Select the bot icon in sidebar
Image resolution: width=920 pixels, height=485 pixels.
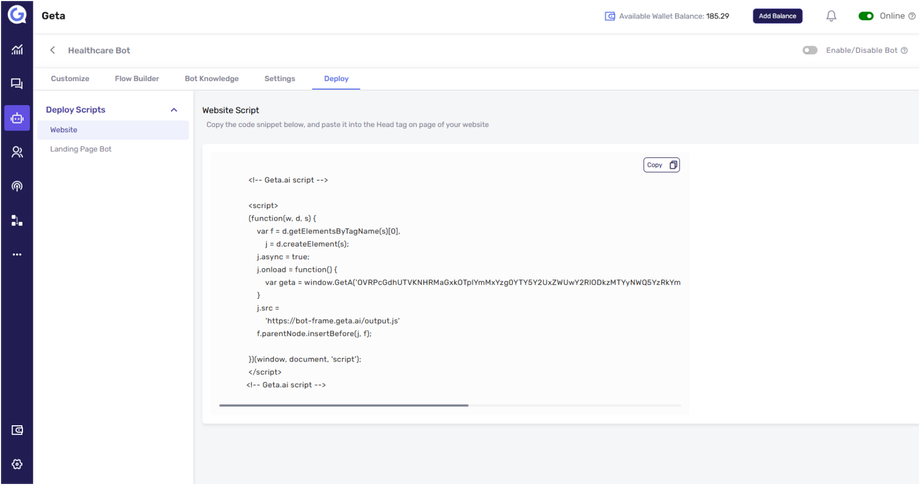point(17,118)
